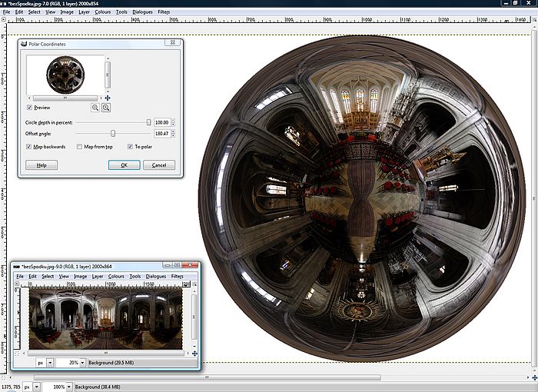Click the Polar Coordinates dialog title icon
Screen dimensions: 538x392
pos(22,45)
